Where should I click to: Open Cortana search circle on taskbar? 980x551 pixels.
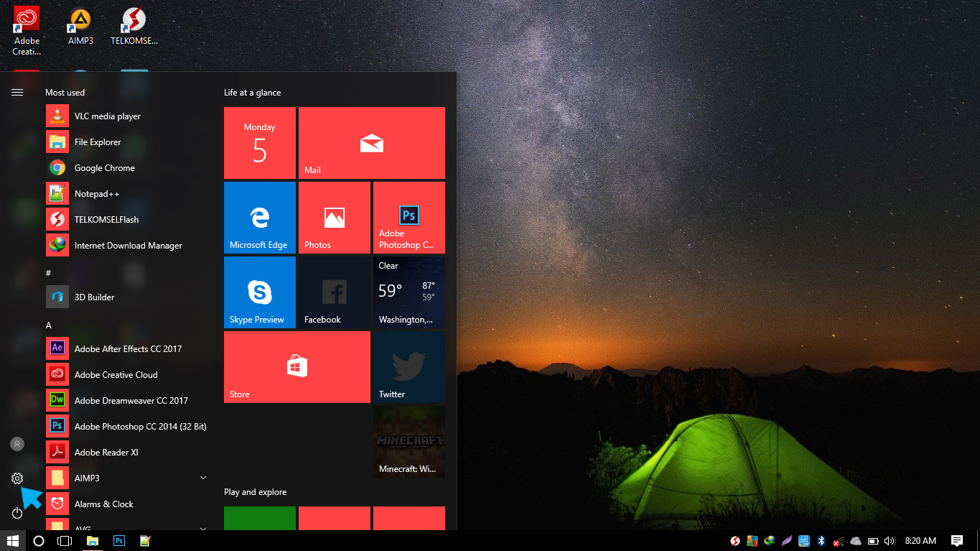[39, 541]
